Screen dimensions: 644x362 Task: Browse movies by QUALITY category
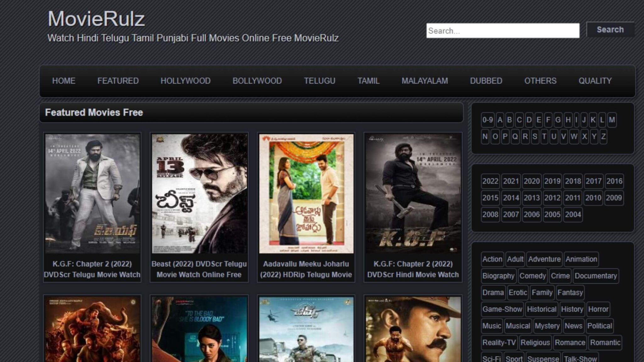(x=594, y=81)
